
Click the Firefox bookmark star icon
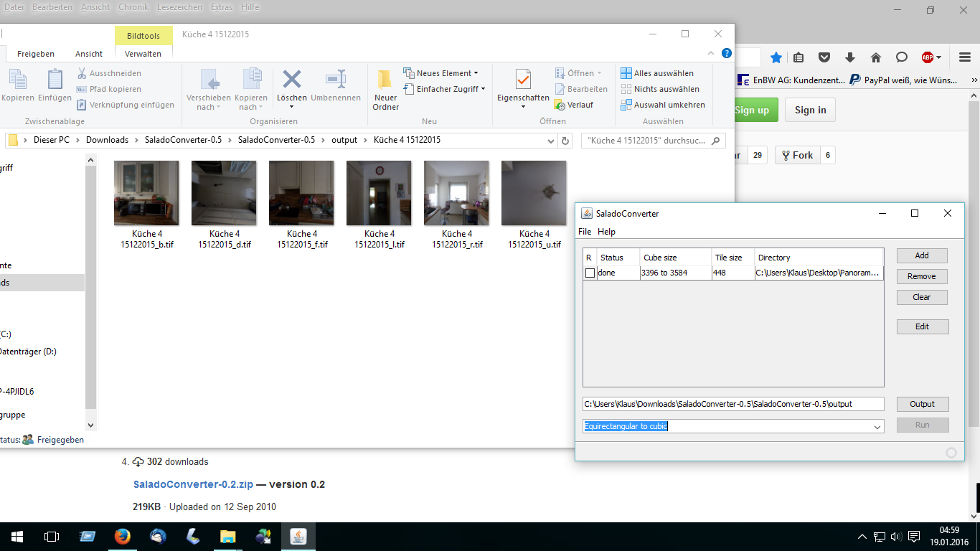(x=776, y=57)
